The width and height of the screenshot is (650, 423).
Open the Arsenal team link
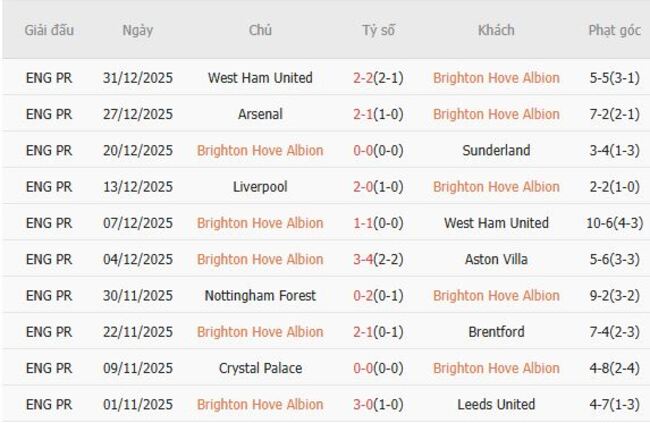(x=260, y=114)
